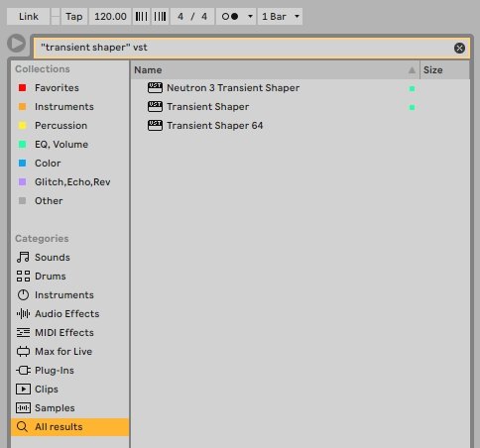480x448 pixels.
Task: Select the Transient Shaper 64 result
Action: [300, 126]
